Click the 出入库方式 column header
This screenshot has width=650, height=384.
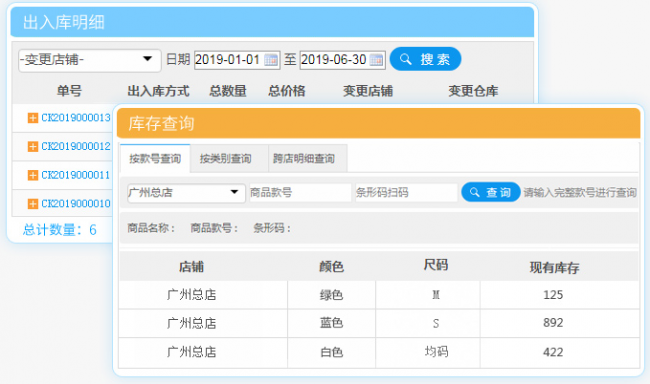[158, 91]
